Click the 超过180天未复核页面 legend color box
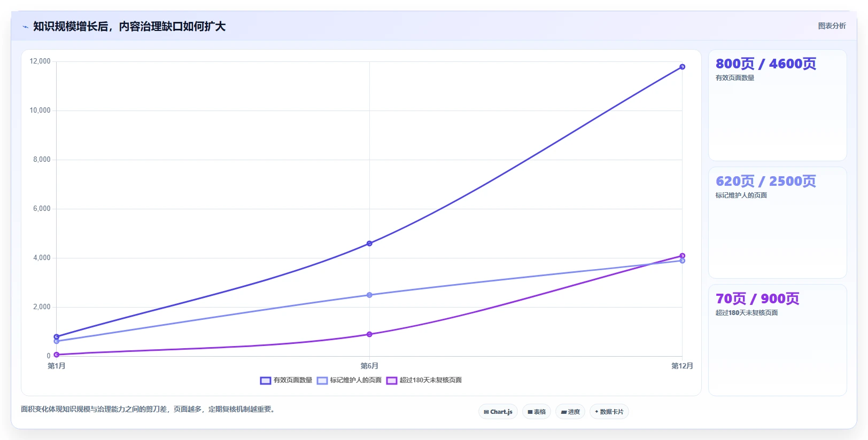The height and width of the screenshot is (440, 868). [392, 381]
